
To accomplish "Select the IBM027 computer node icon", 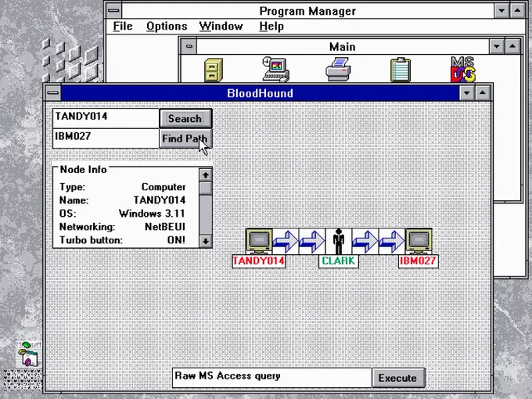I will [419, 241].
